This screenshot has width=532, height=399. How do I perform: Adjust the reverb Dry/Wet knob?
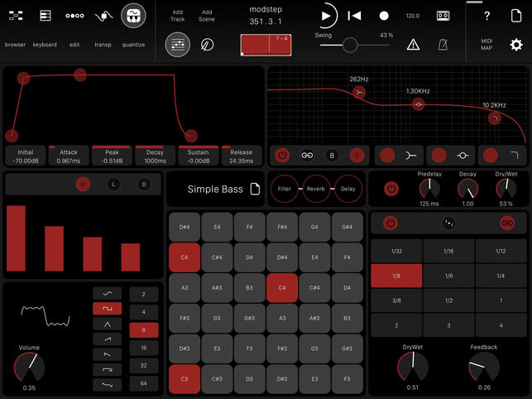coord(506,189)
